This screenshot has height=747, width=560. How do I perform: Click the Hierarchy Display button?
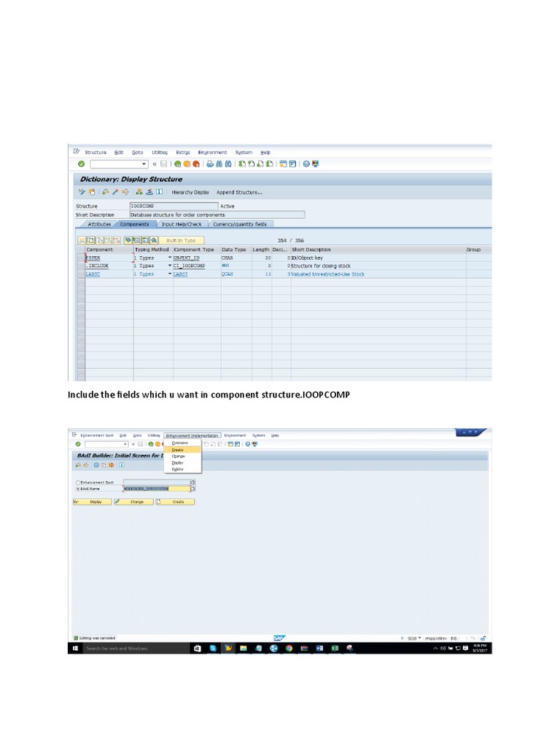coord(190,193)
